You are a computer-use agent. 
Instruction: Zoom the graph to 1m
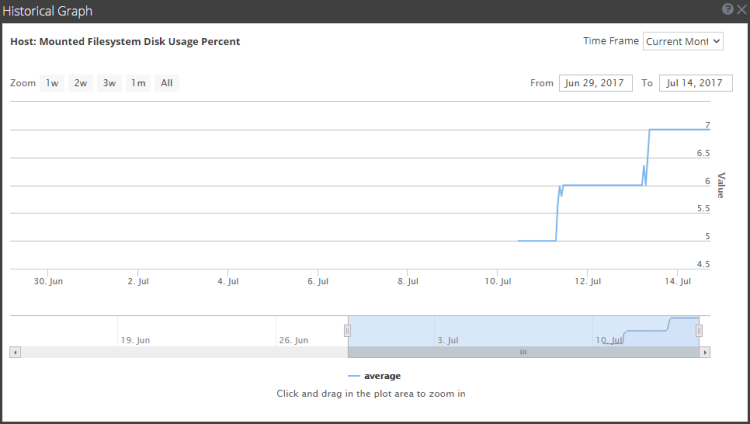(x=138, y=83)
